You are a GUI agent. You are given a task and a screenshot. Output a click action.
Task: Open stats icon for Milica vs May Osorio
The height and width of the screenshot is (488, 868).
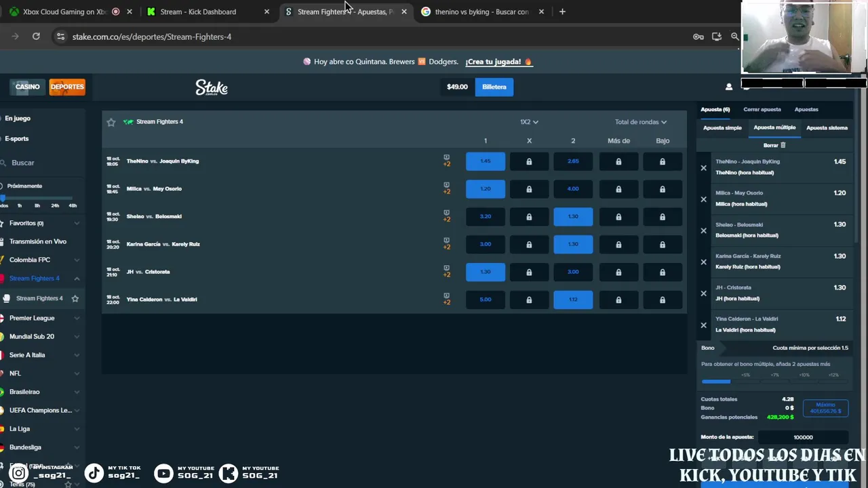click(x=446, y=185)
